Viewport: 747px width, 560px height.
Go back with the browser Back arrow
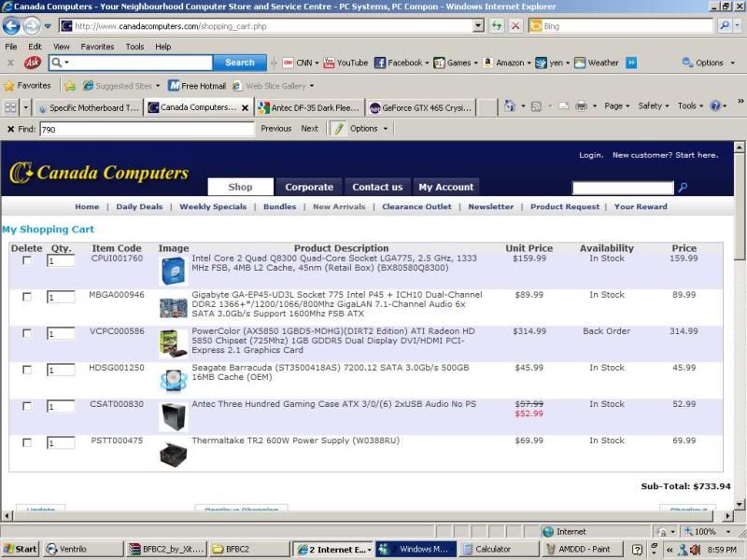[11, 26]
